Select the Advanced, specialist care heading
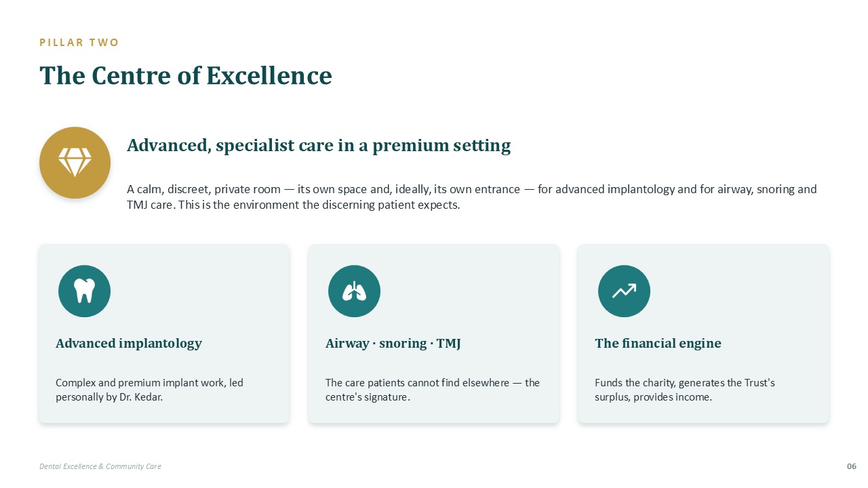Image resolution: width=868 pixels, height=488 pixels. [x=319, y=145]
